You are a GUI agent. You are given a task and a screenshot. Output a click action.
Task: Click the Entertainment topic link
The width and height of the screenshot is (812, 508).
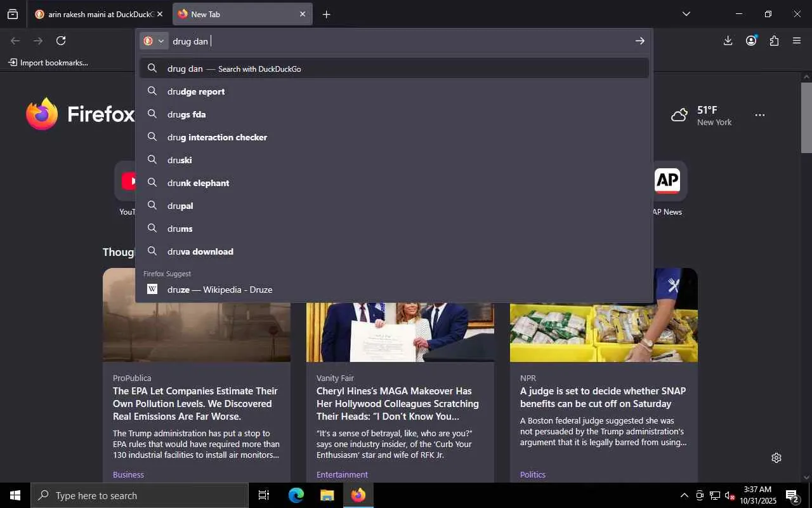click(342, 474)
